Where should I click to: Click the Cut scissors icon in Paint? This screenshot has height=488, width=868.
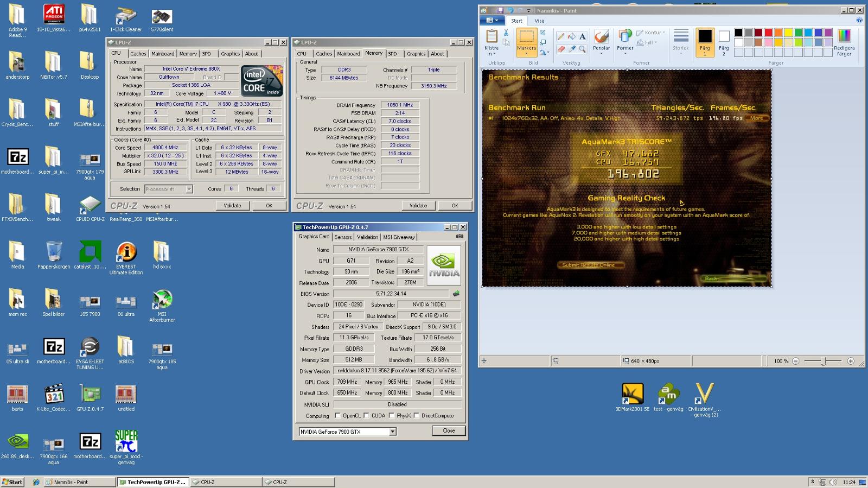click(506, 33)
